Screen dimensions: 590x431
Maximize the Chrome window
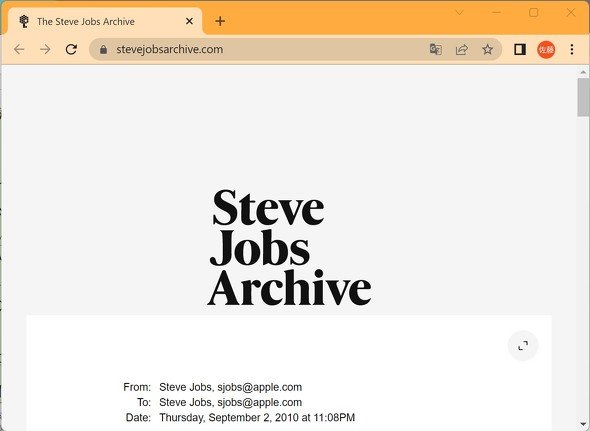pos(534,13)
